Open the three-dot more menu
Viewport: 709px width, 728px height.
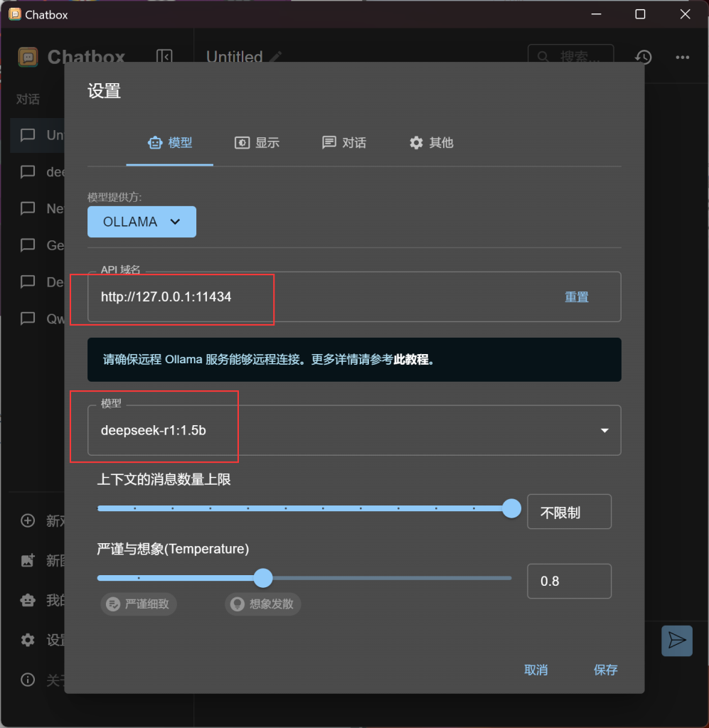[x=683, y=57]
